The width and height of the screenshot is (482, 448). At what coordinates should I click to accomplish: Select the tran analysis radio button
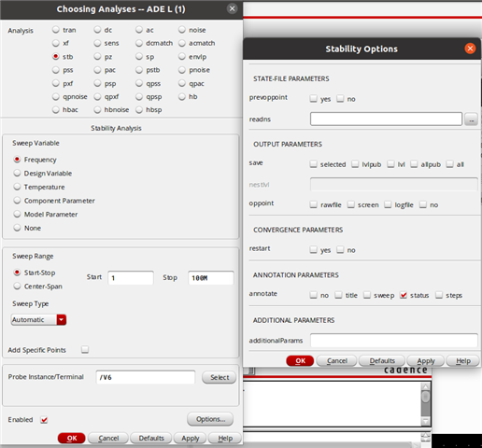point(56,30)
